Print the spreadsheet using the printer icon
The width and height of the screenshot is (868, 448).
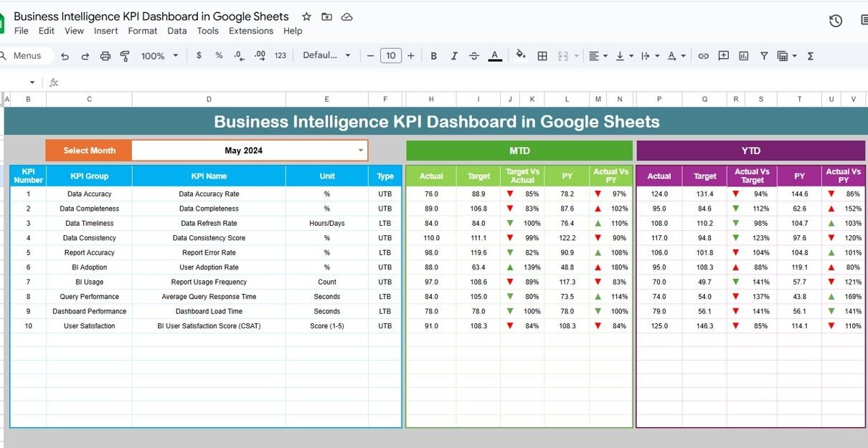coord(105,56)
